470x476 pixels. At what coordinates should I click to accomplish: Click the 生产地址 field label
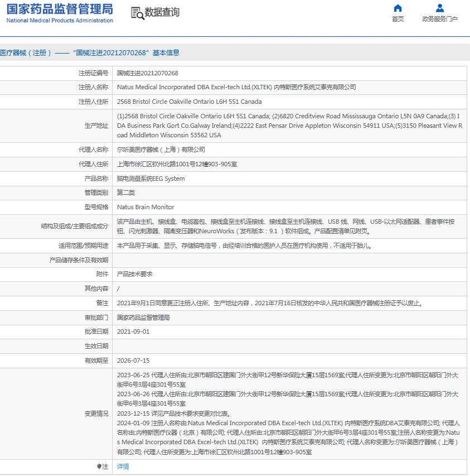(x=96, y=126)
